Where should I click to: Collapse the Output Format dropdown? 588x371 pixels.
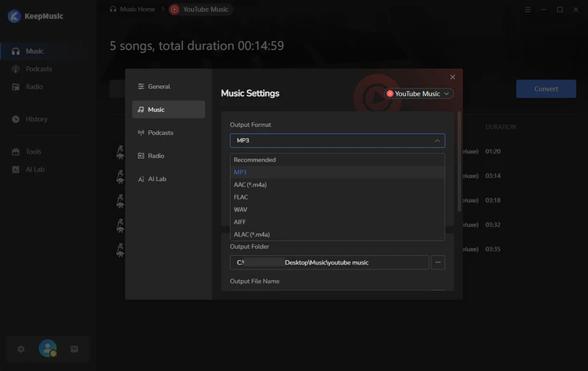337,140
